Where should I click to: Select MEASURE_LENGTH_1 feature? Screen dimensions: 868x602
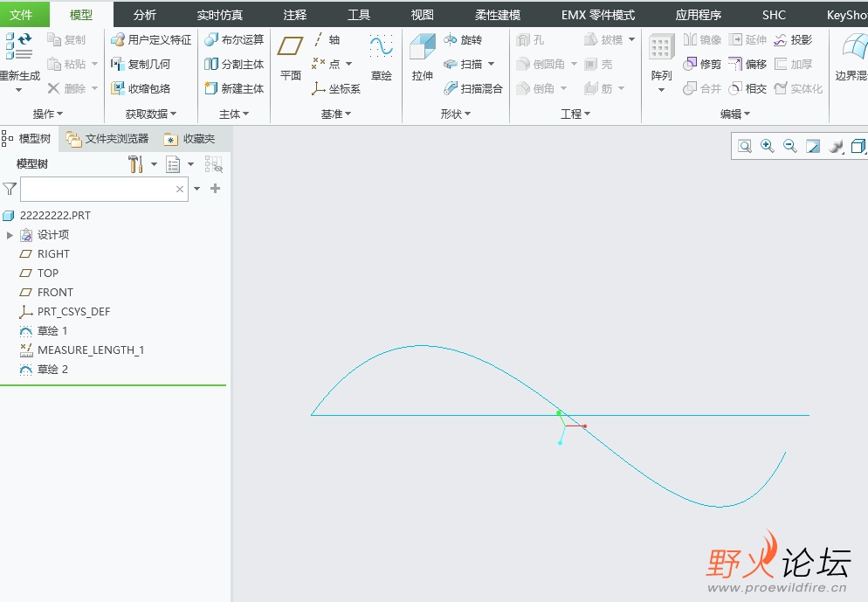[82, 350]
